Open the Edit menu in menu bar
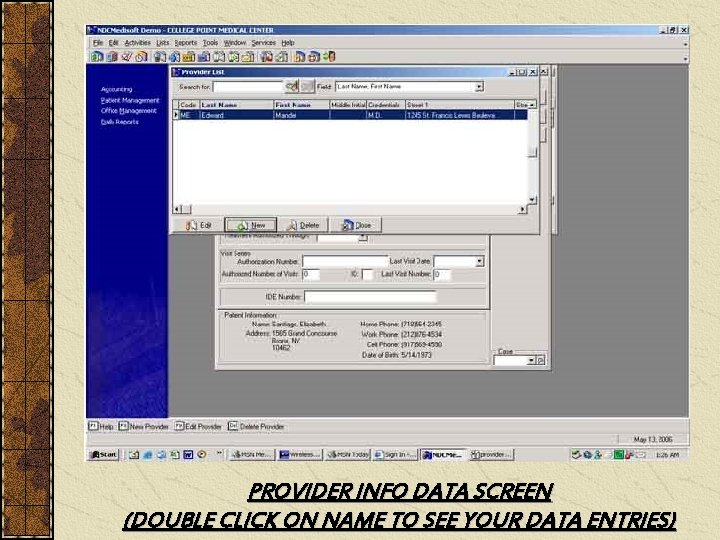The height and width of the screenshot is (540, 720). click(113, 43)
